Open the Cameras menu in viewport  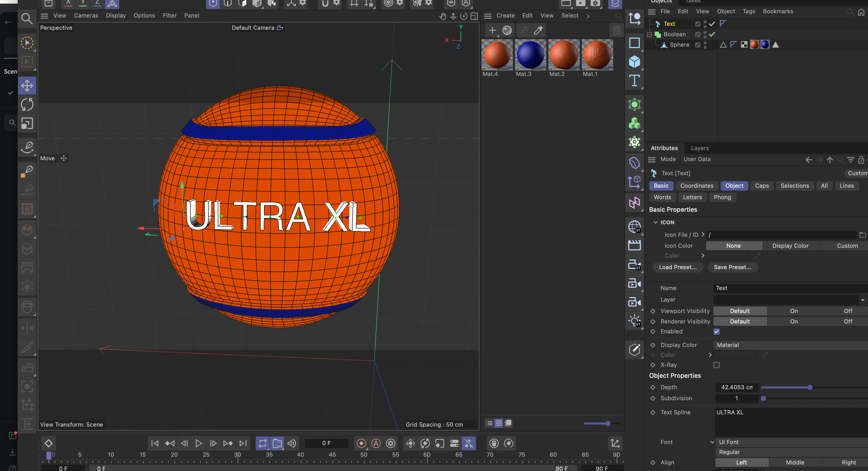pos(86,15)
